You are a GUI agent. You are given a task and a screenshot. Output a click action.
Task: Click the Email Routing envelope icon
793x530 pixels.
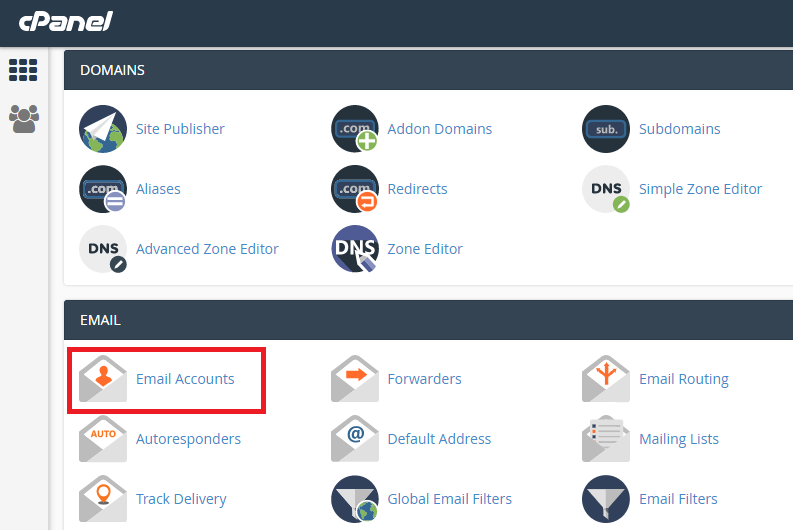[x=606, y=379]
